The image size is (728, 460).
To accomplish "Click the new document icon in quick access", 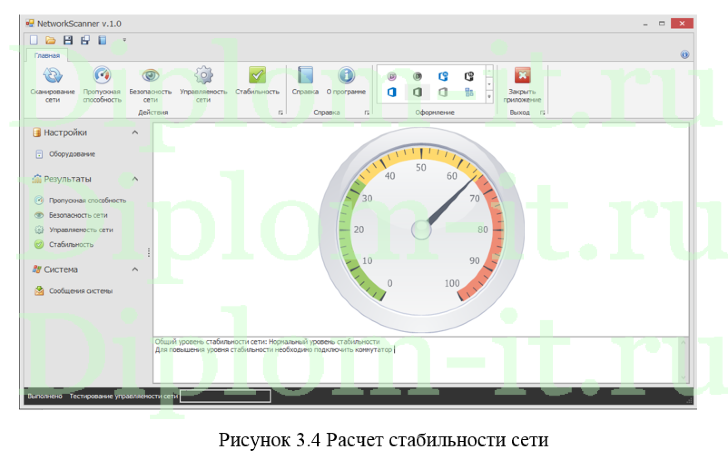I will point(33,40).
